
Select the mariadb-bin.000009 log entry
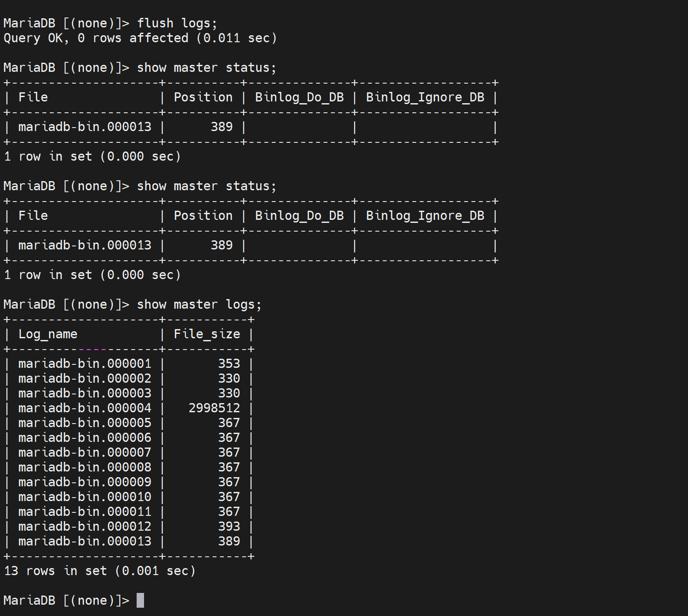click(84, 482)
